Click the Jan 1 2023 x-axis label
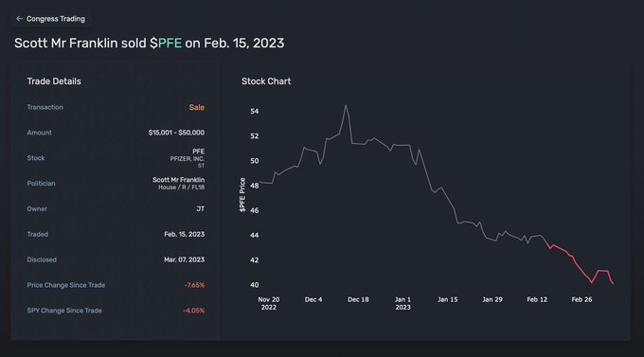Screen dimensions: 644x357 [402, 304]
